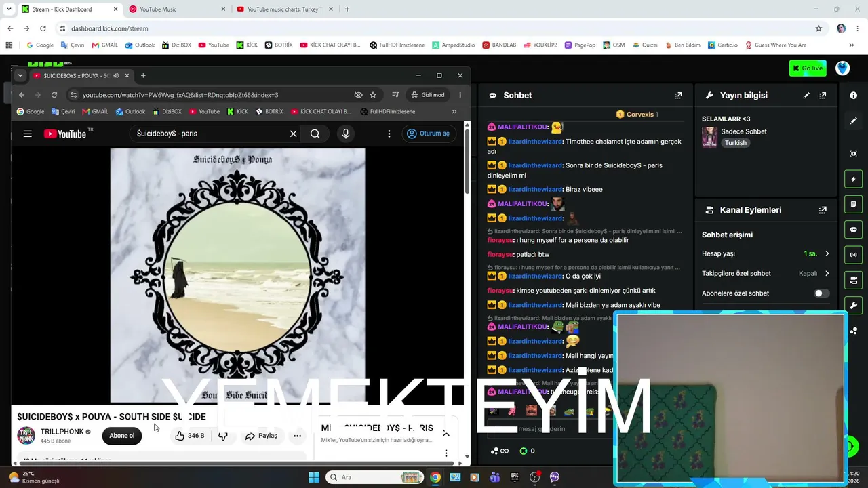Open the weather widget showing 29°C
868x488 pixels.
click(33, 477)
